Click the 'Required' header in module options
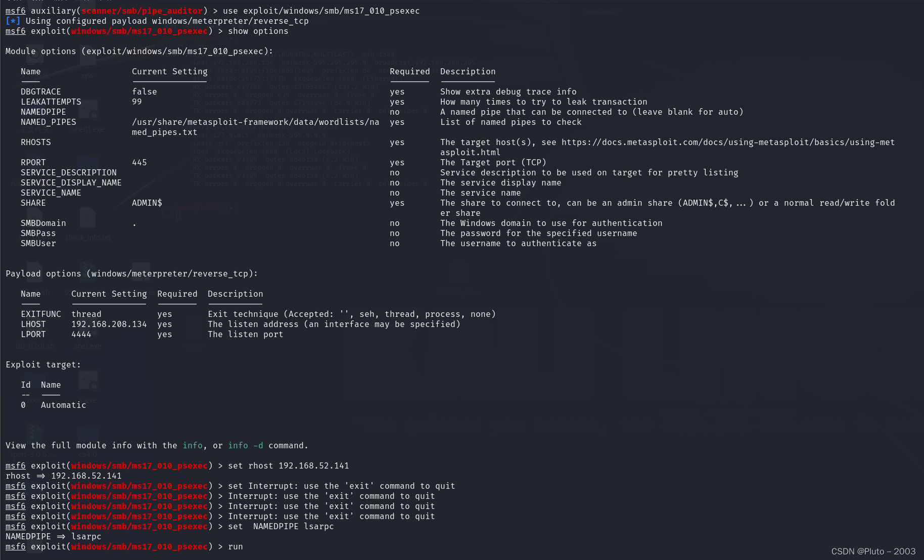This screenshot has height=560, width=924. point(410,72)
